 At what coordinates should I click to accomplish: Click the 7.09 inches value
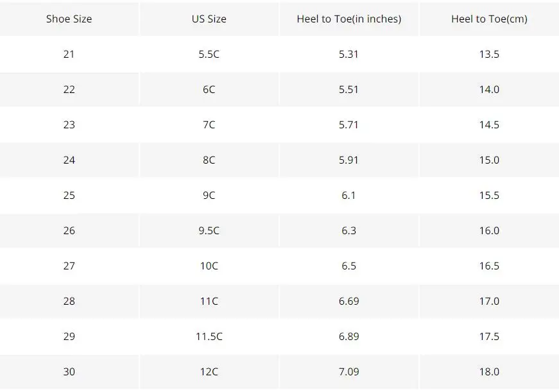348,371
